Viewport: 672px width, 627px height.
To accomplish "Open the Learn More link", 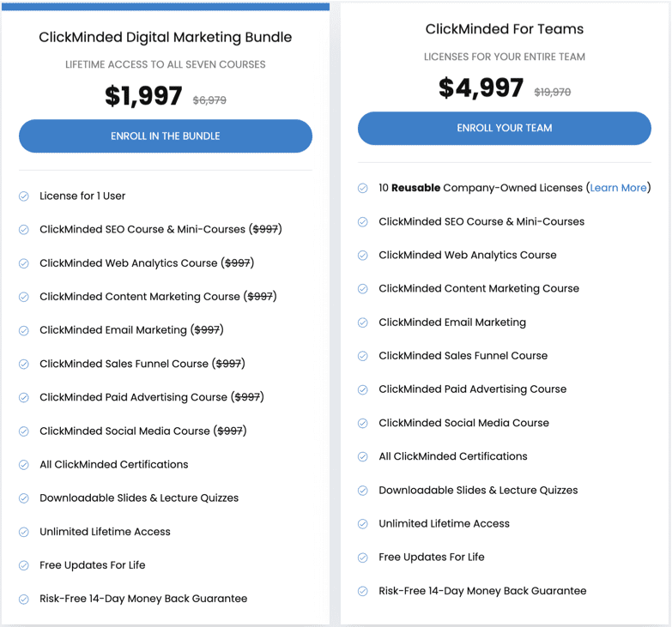I will click(618, 188).
